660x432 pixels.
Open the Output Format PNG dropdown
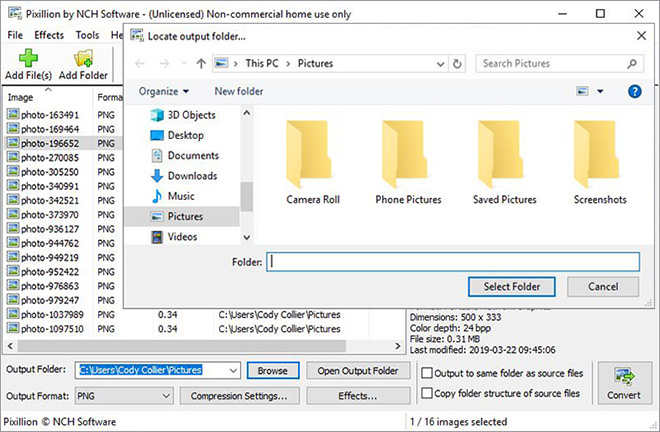166,396
